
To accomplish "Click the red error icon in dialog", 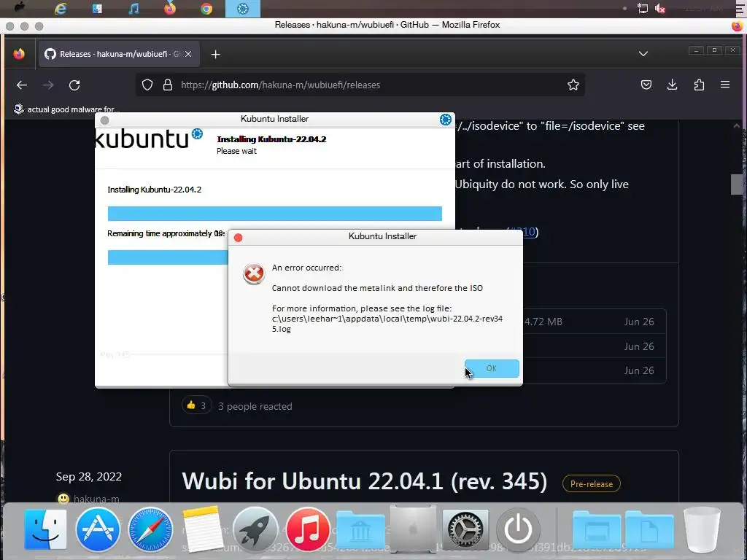I will pyautogui.click(x=254, y=274).
